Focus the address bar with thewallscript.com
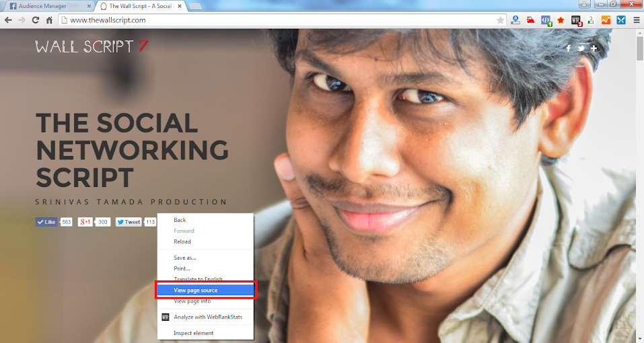644x343 pixels. coord(282,20)
